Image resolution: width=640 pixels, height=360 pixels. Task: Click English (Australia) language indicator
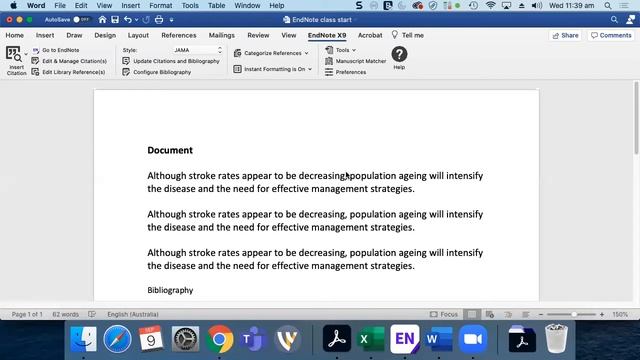point(133,314)
